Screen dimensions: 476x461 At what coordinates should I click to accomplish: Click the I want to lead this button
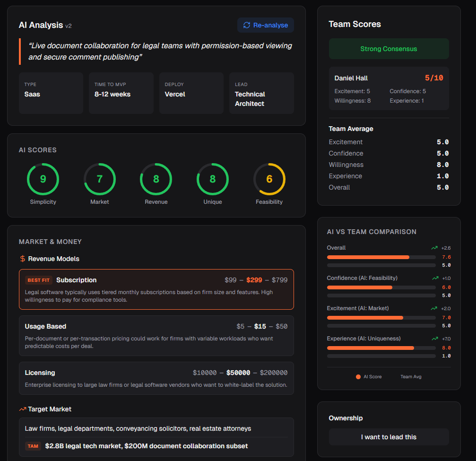coord(389,436)
